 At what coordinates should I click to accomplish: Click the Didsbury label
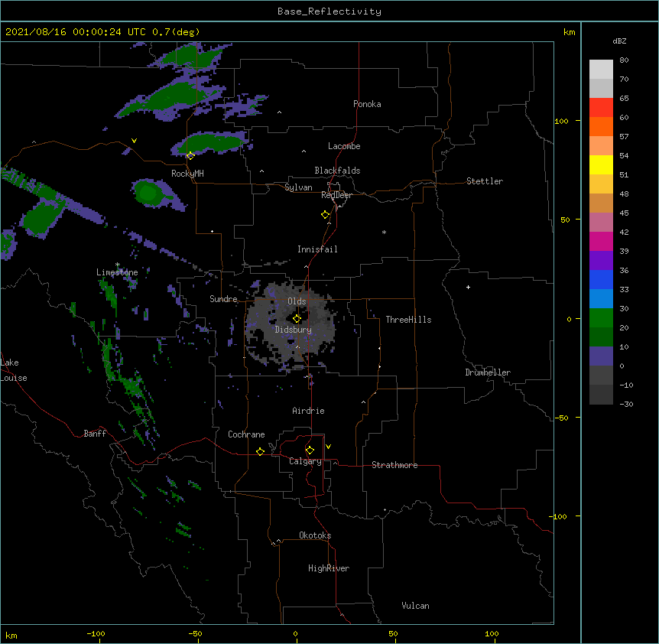(x=294, y=330)
